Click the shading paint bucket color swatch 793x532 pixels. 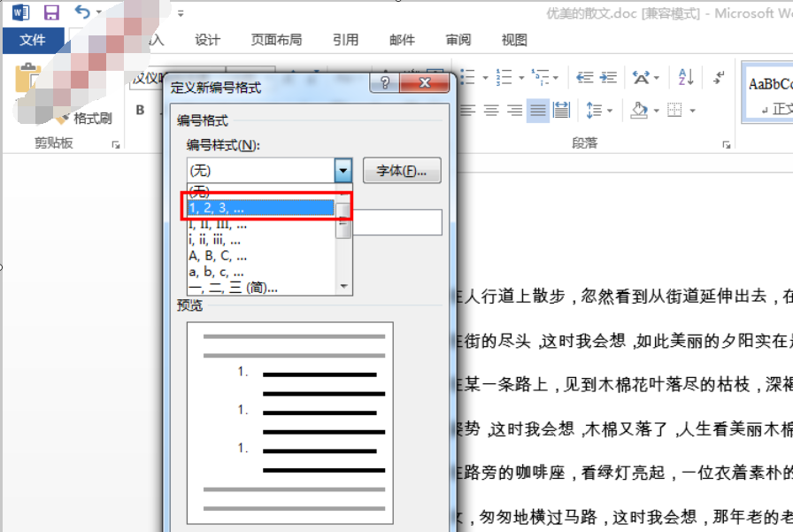tap(641, 110)
